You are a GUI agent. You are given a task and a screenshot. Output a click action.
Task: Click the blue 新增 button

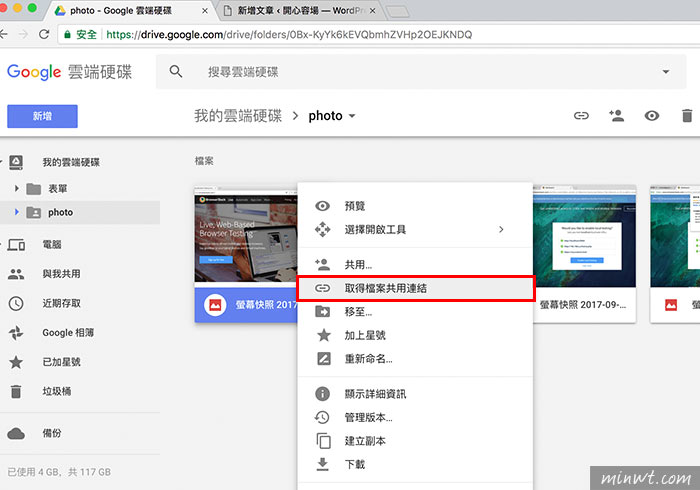(x=42, y=116)
